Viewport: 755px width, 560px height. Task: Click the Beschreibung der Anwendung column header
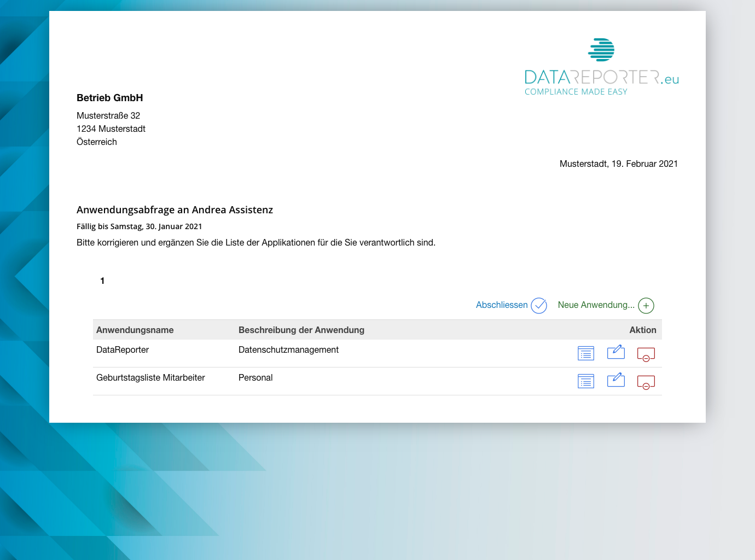(301, 330)
